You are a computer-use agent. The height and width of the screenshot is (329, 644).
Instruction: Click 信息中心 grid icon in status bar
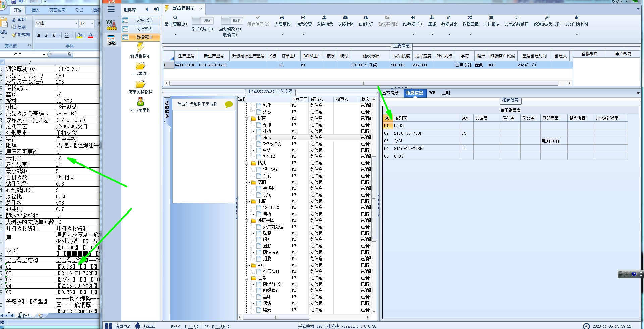click(x=108, y=326)
